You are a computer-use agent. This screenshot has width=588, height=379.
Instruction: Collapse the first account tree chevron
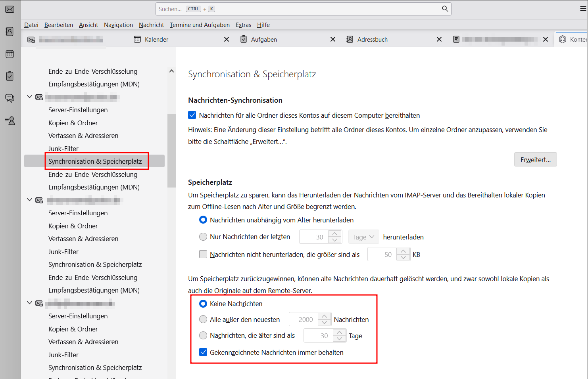29,97
